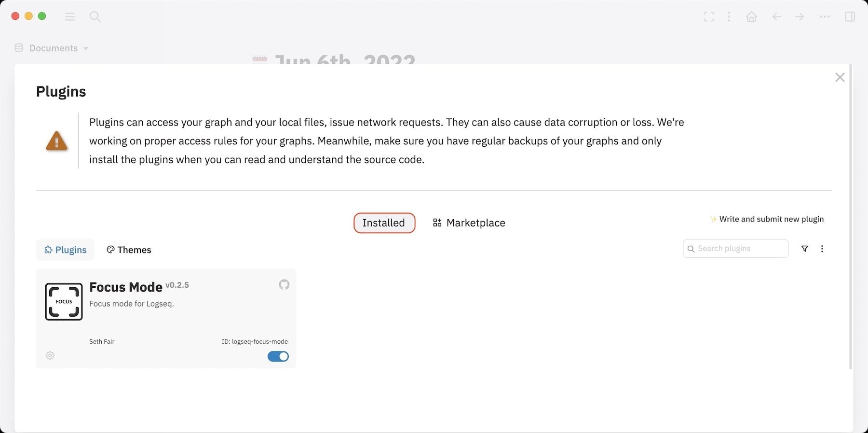The height and width of the screenshot is (433, 868).
Task: Toggle the right sidebar panel
Action: [850, 17]
